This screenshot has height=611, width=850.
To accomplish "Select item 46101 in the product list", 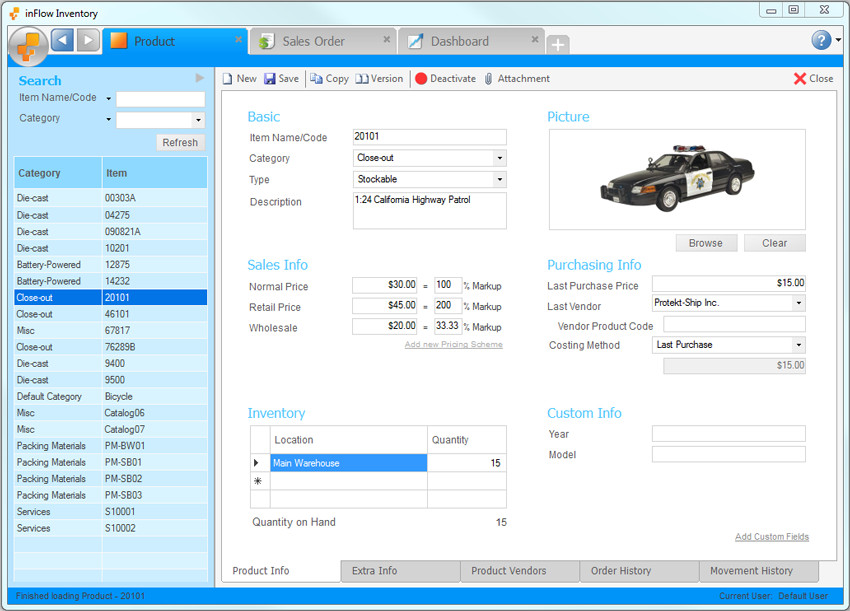I will [x=118, y=314].
